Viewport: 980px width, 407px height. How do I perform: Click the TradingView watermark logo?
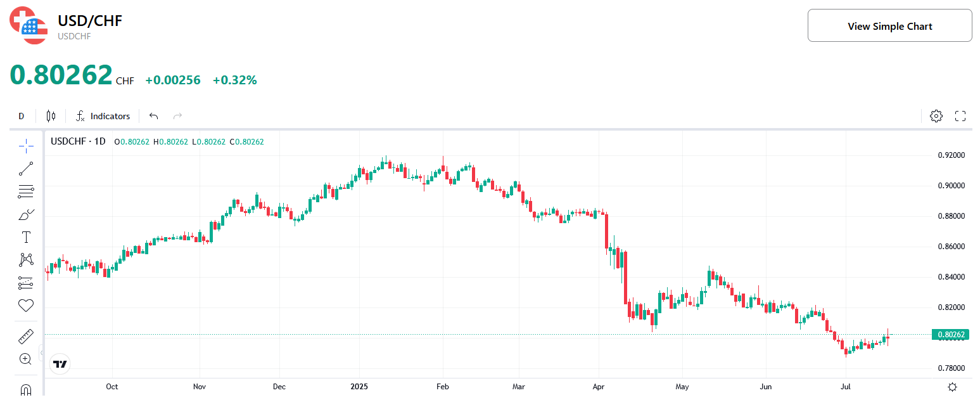[60, 364]
